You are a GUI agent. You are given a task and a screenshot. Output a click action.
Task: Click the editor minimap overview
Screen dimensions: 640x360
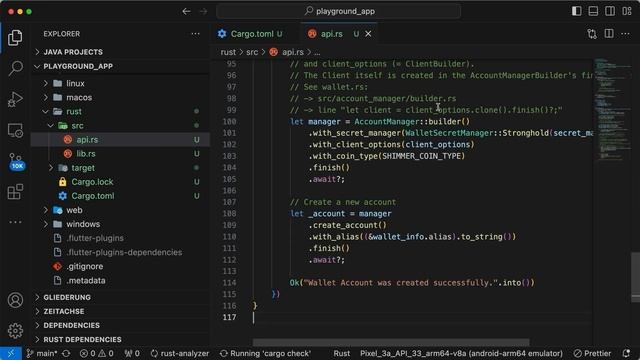612,110
